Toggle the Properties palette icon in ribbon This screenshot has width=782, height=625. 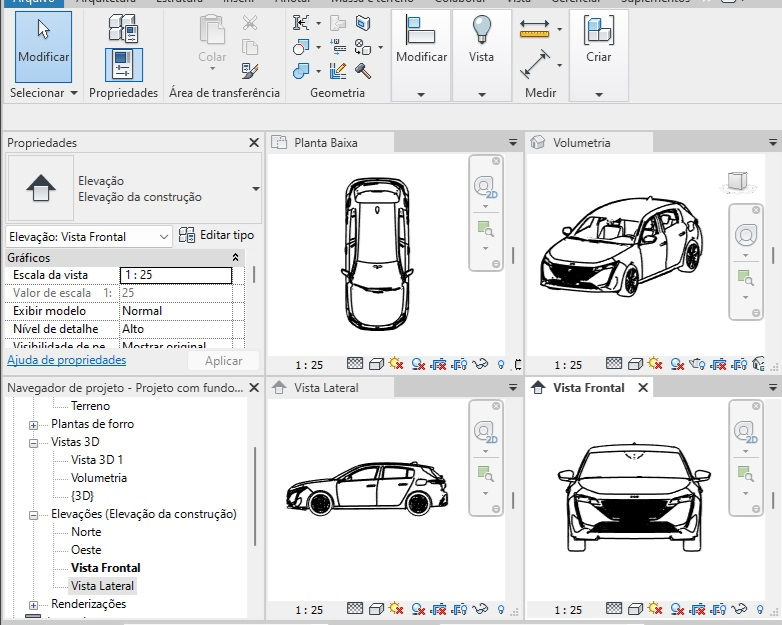pyautogui.click(x=124, y=65)
